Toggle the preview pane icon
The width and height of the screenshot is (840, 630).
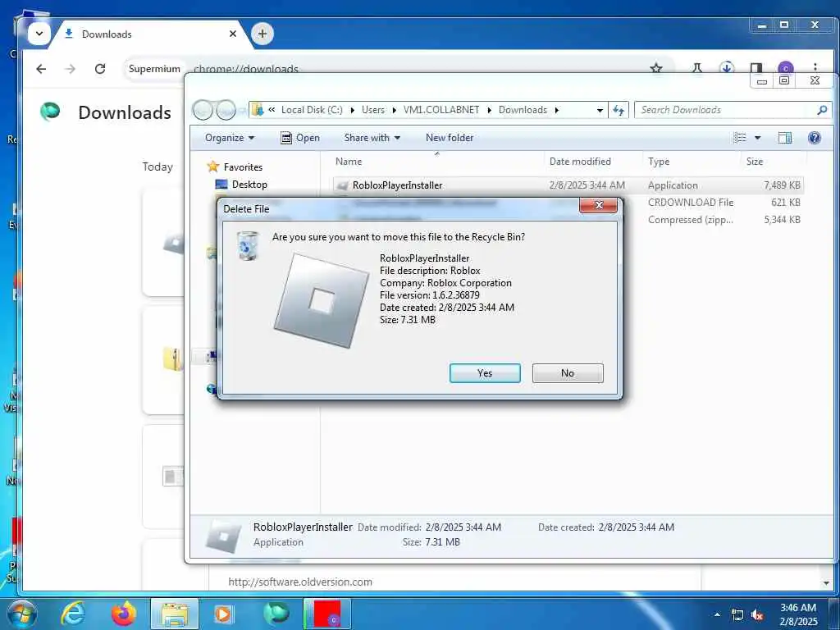click(x=785, y=138)
